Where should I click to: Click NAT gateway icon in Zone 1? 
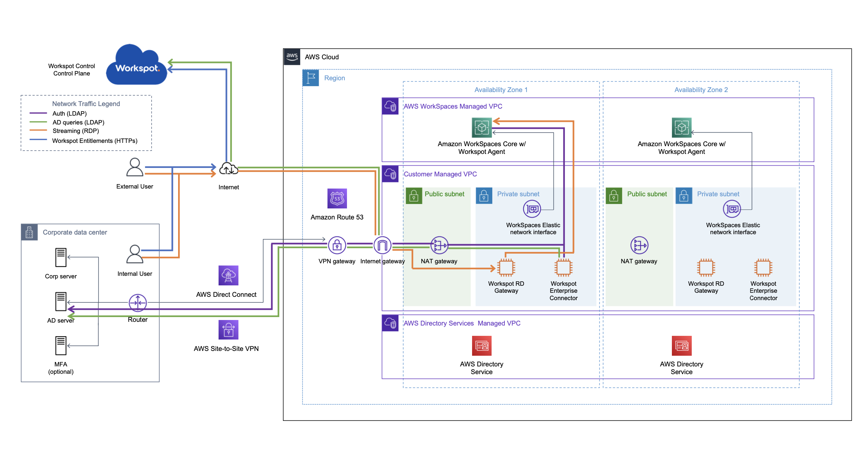(439, 246)
